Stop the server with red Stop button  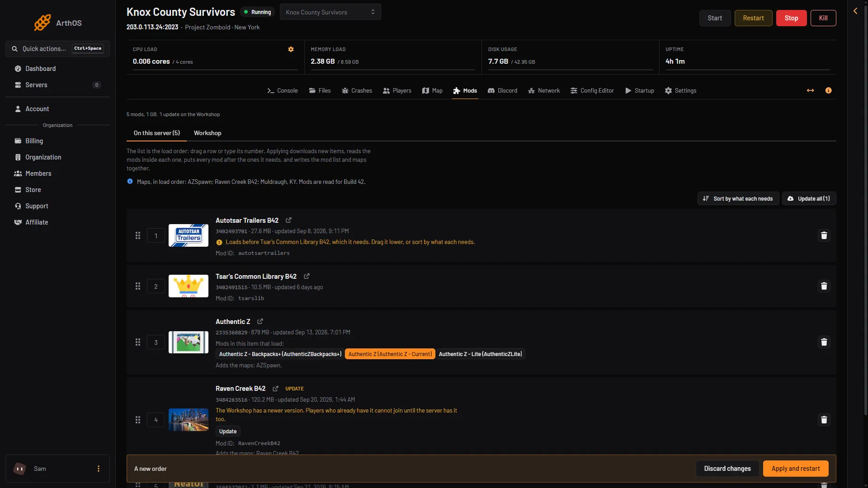(791, 18)
